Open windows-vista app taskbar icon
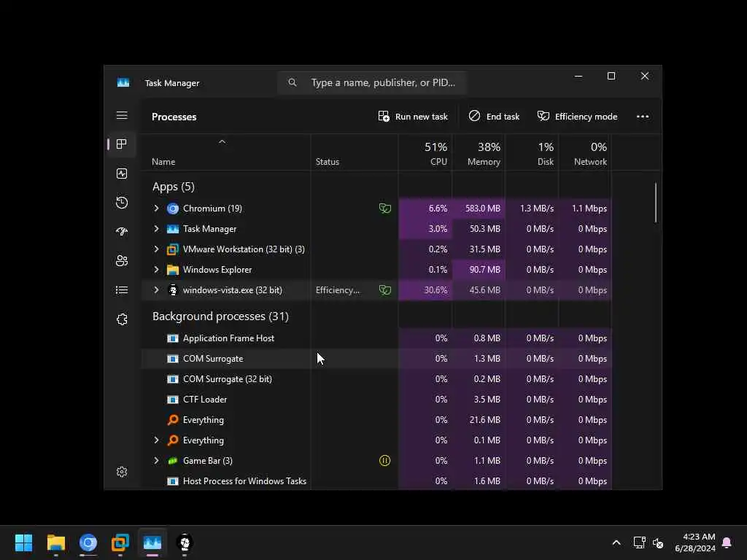 point(185,542)
